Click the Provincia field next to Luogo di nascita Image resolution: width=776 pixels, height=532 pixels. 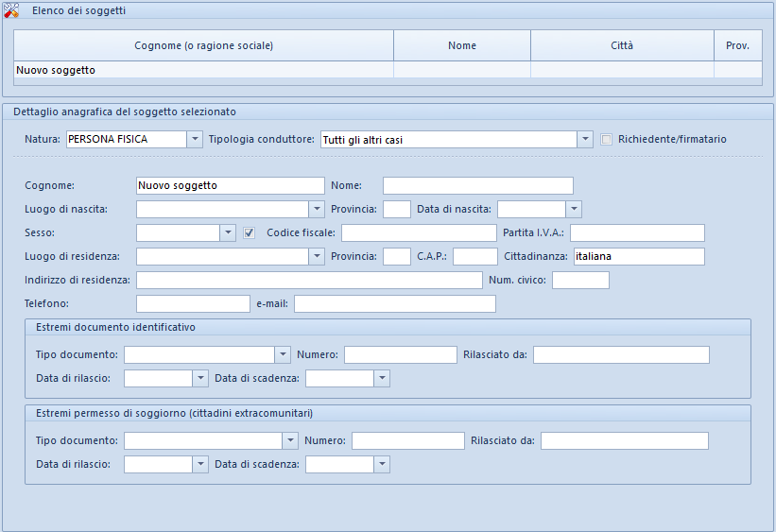pyautogui.click(x=397, y=210)
